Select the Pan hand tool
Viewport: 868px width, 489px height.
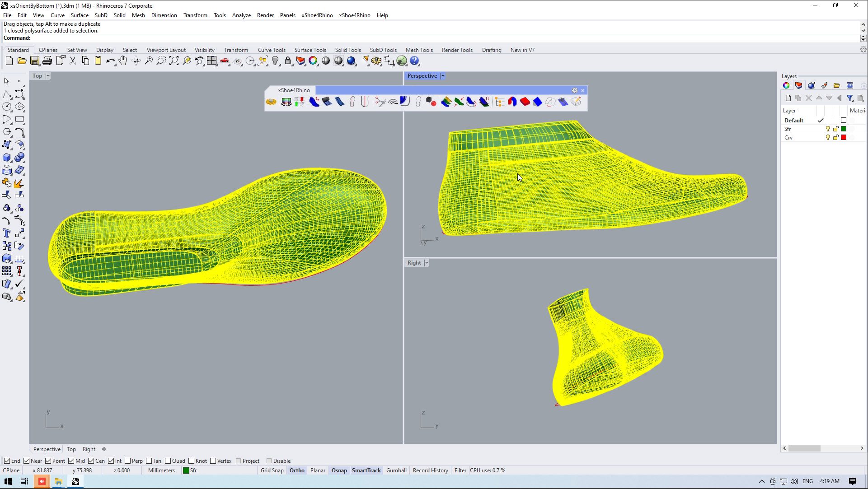click(x=123, y=61)
